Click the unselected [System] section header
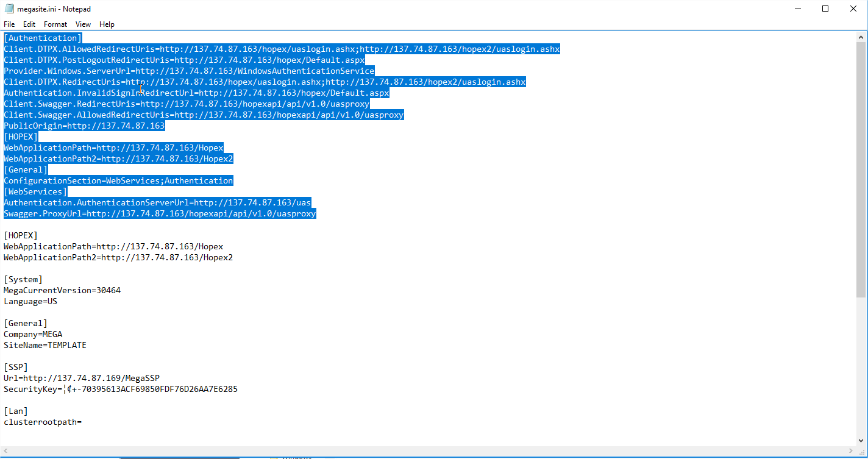This screenshot has width=868, height=459. pyautogui.click(x=23, y=280)
